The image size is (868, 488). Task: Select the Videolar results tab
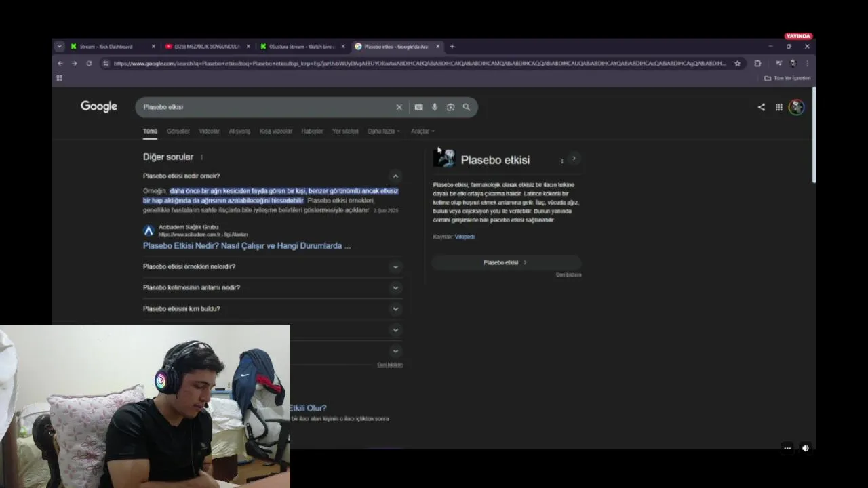click(x=209, y=131)
